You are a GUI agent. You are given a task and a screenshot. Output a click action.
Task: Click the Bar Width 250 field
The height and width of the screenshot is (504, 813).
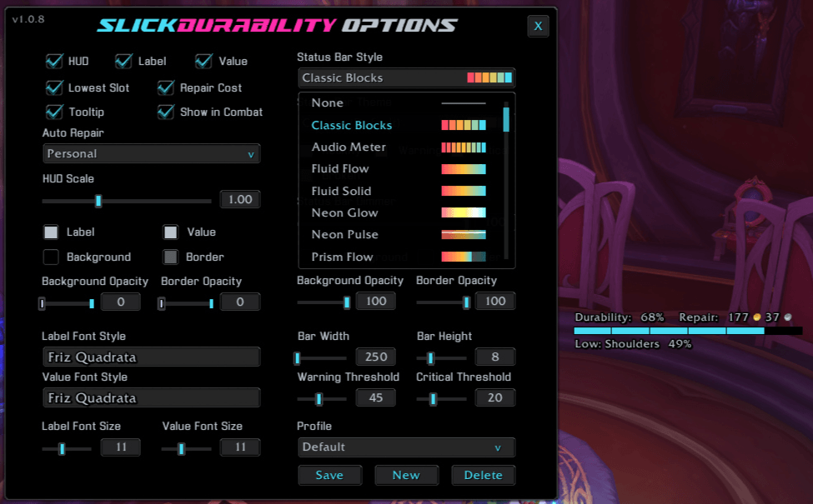376,357
